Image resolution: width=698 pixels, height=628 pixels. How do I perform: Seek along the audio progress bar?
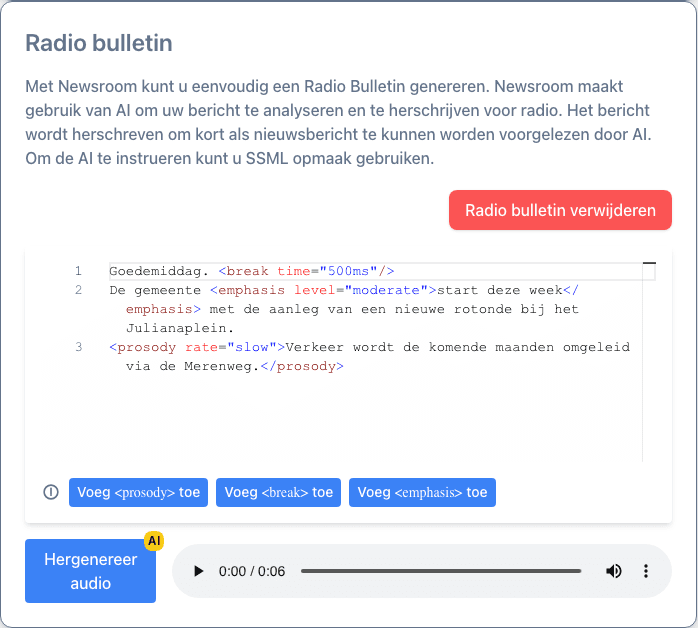(x=441, y=571)
